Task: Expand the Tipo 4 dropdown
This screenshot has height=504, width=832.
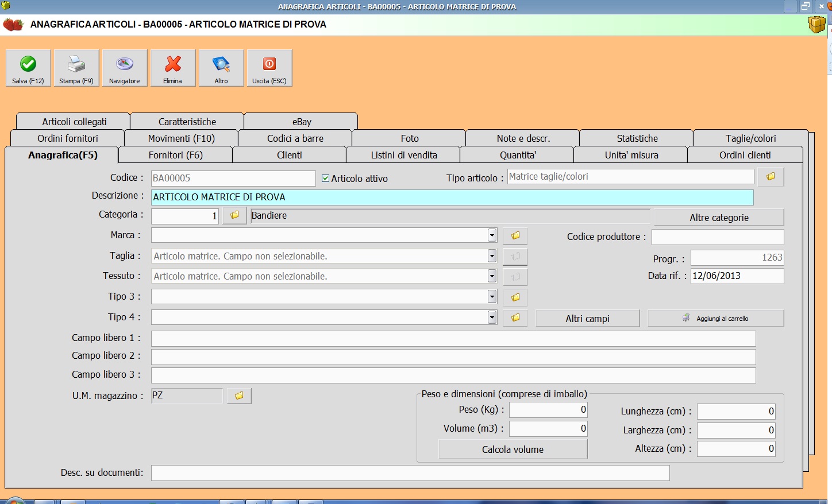Action: (x=492, y=317)
